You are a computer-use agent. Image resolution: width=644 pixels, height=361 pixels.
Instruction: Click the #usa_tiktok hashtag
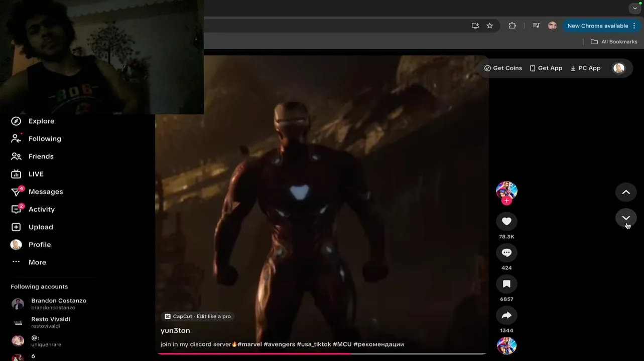point(314,344)
